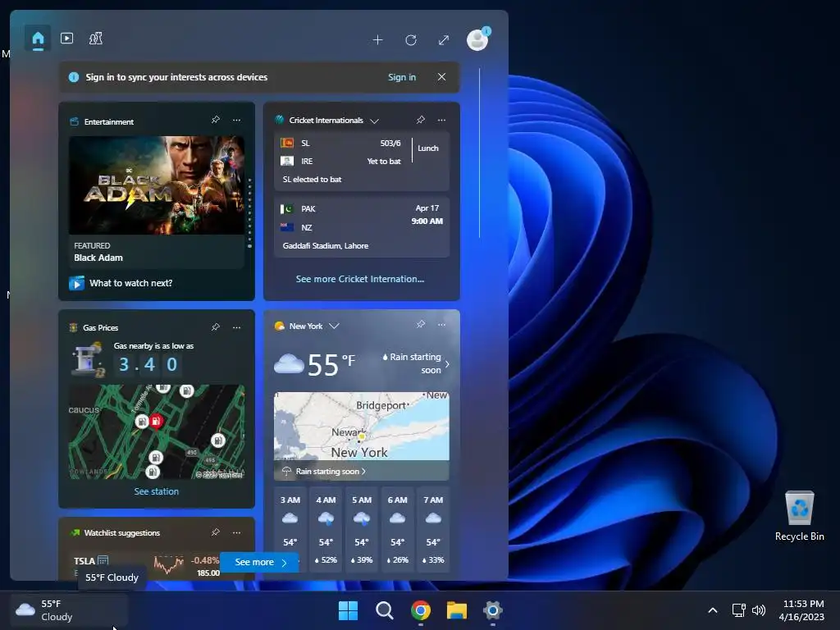Open the Play games tab icon
840x630 pixels.
click(96, 38)
